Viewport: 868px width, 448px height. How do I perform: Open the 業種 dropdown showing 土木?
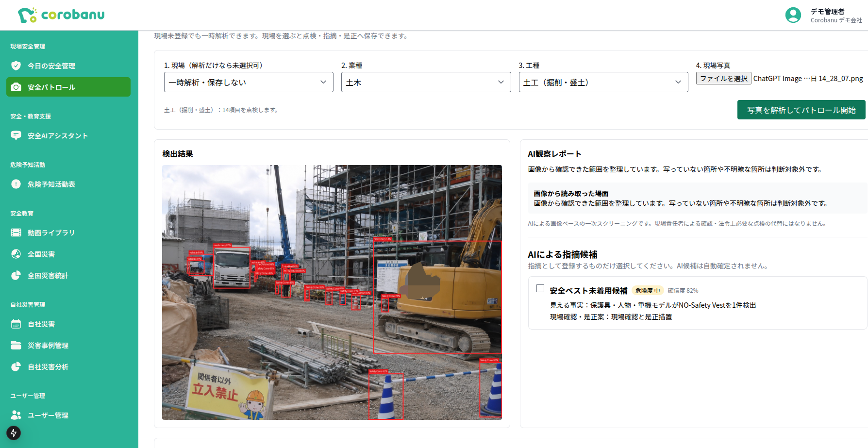(426, 82)
